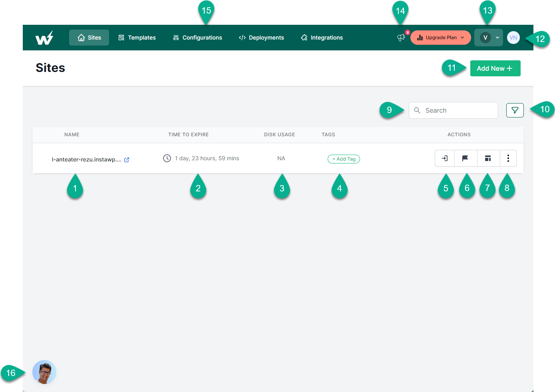Switch to the Templates section

(x=137, y=37)
